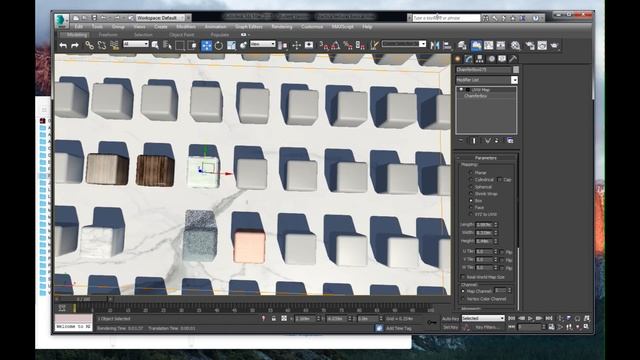Select Spherical mapping radio button
The image size is (640, 360).
click(x=471, y=187)
